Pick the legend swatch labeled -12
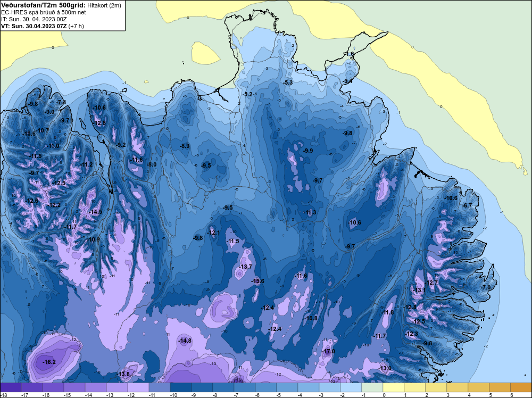532x398 pixels. tap(138, 387)
